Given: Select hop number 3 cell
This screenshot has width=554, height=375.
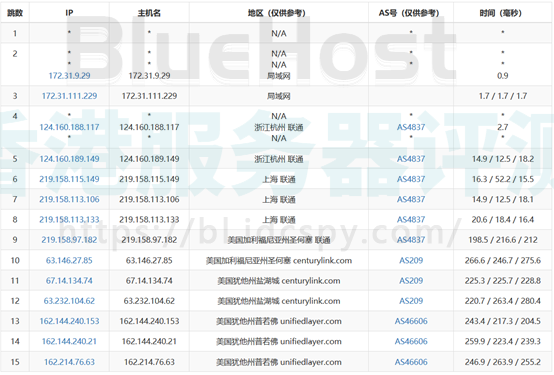Looking at the screenshot, I should (x=15, y=96).
